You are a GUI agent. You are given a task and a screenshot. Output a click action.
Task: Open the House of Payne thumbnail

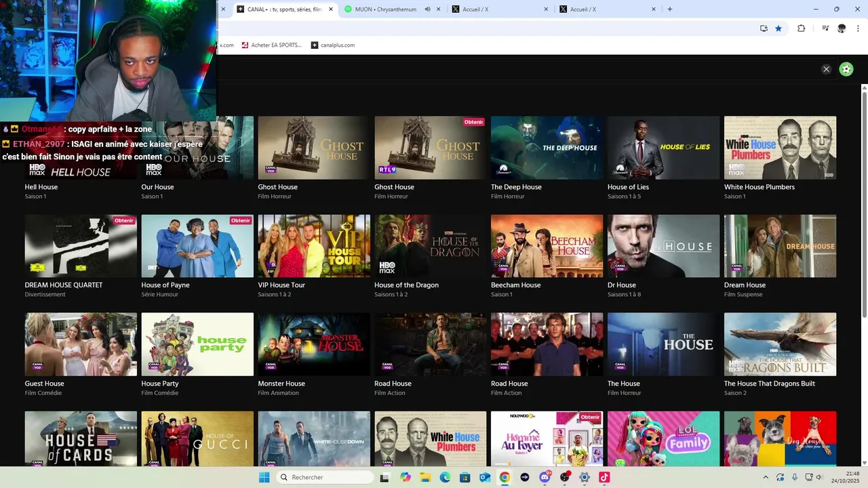point(197,246)
